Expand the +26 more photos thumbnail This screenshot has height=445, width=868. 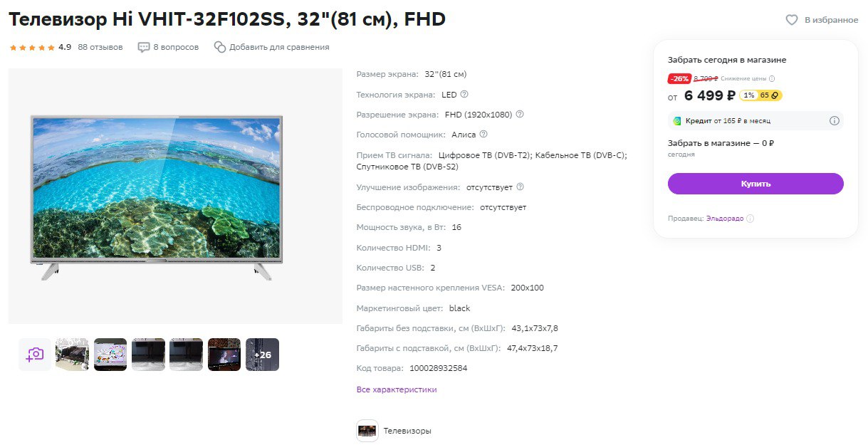tap(262, 355)
